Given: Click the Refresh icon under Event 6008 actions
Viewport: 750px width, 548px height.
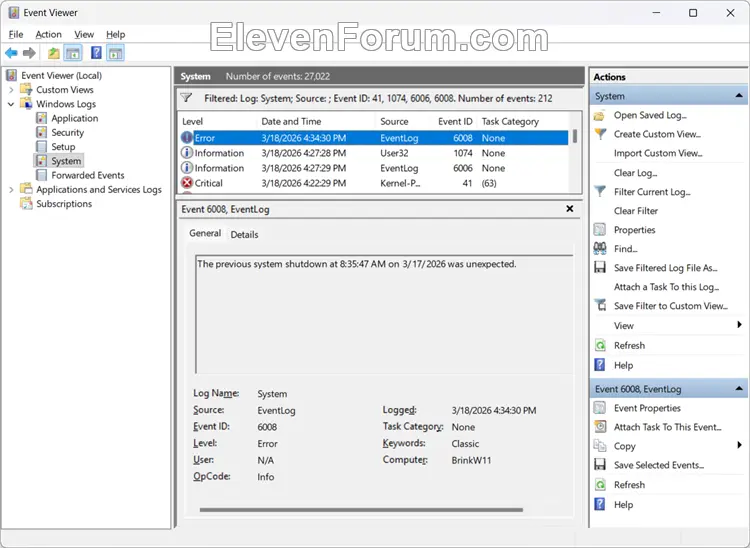Looking at the screenshot, I should click(x=600, y=484).
